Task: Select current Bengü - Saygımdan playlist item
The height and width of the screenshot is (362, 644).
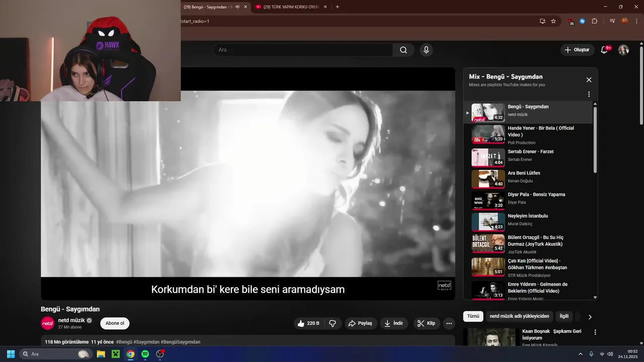Action: coord(528,113)
